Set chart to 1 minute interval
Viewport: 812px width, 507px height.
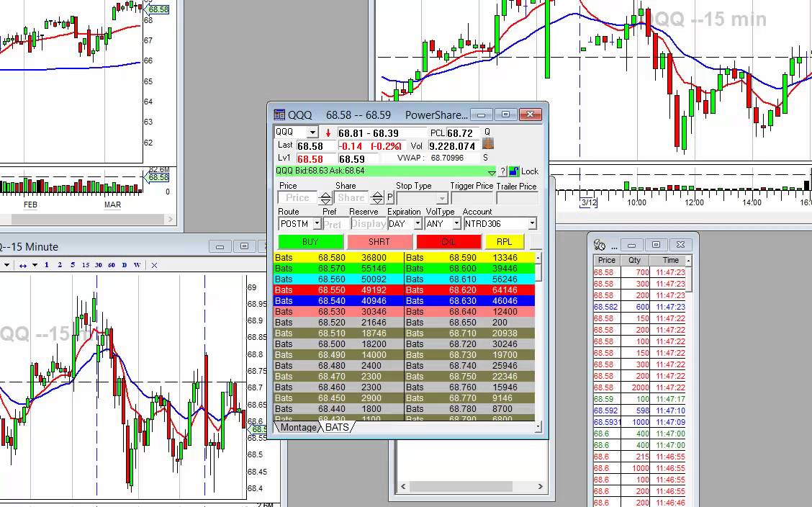[x=47, y=265]
